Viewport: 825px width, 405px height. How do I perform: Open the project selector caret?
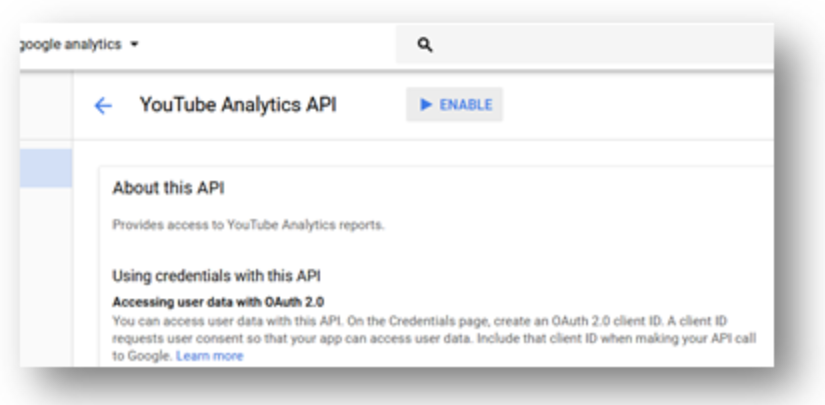pyautogui.click(x=134, y=45)
